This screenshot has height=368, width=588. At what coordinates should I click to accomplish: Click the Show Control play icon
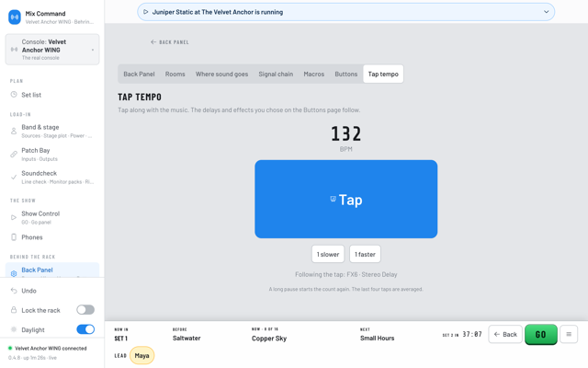pyautogui.click(x=14, y=217)
